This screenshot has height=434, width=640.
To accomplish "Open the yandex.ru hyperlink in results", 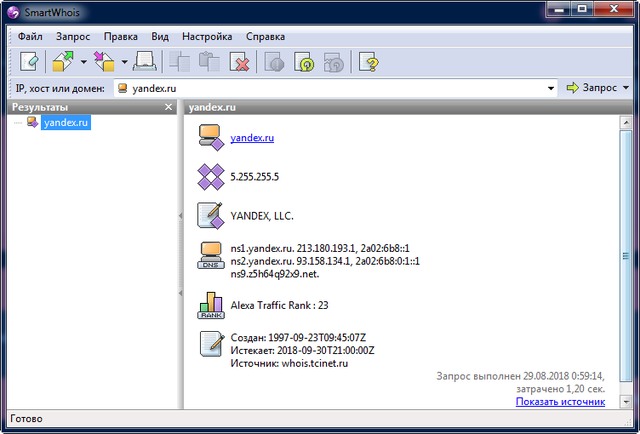I will (252, 138).
